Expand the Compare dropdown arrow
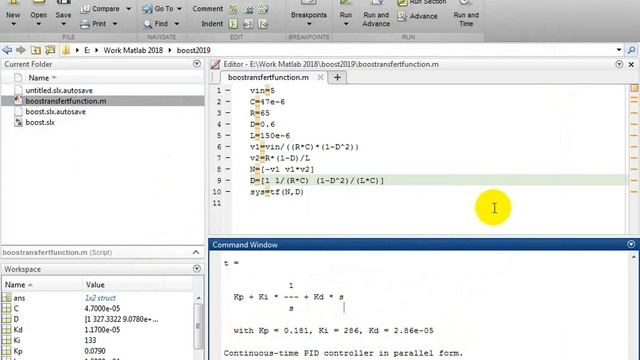 click(x=129, y=9)
